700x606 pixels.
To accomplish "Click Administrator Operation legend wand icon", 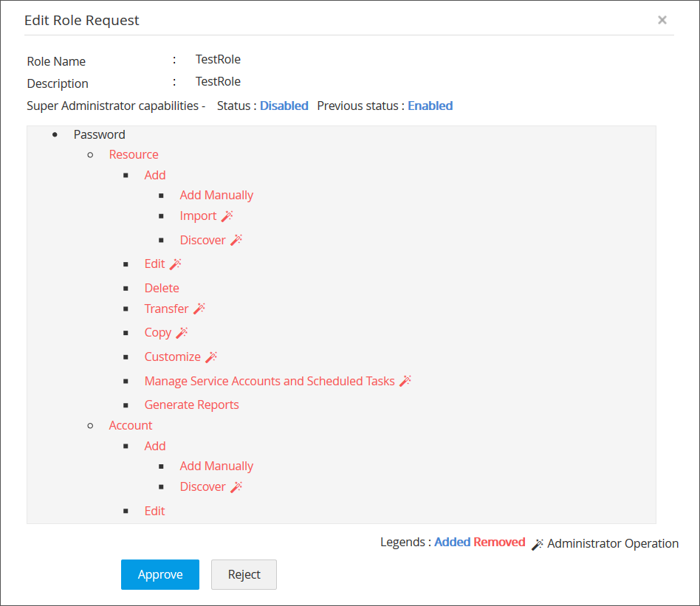I will [538, 544].
